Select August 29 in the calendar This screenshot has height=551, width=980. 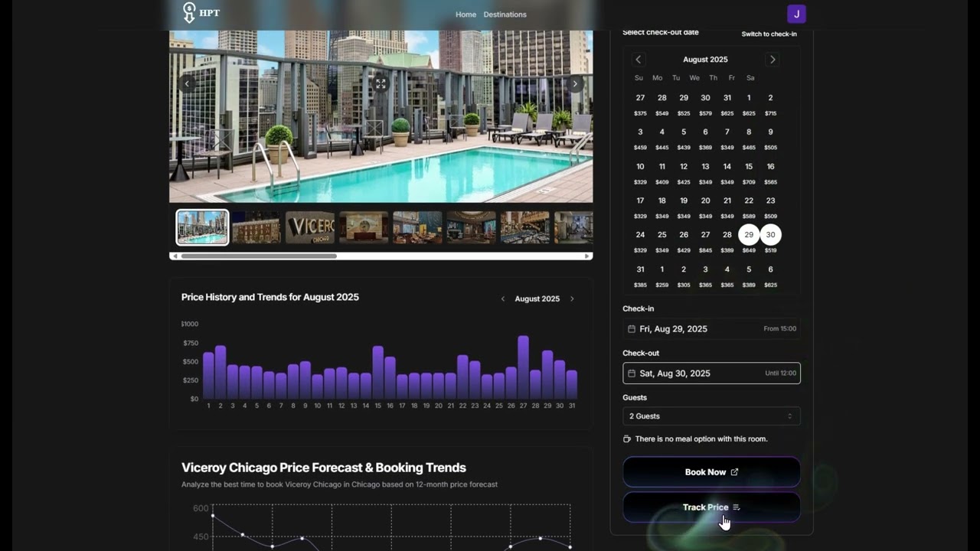coord(749,235)
